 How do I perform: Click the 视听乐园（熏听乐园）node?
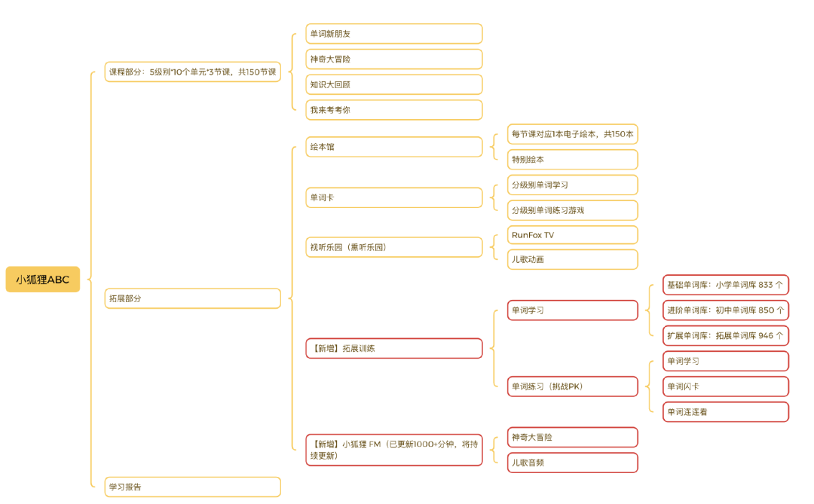click(393, 247)
